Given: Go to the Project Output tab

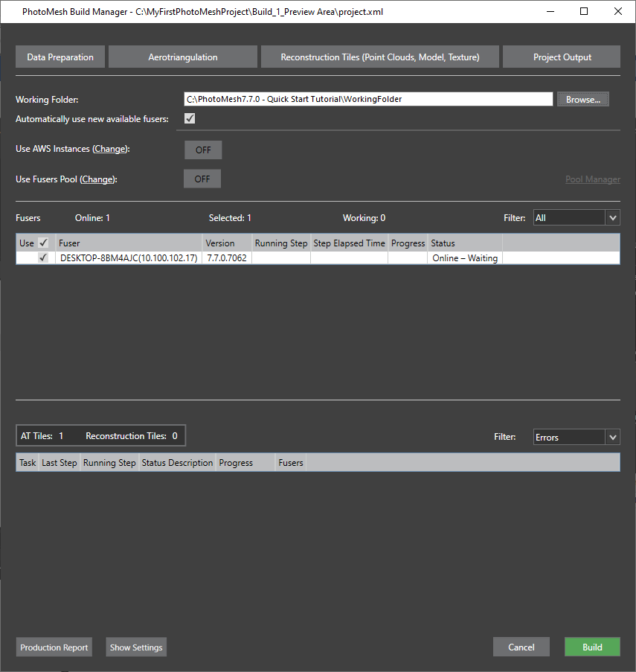Looking at the screenshot, I should pyautogui.click(x=562, y=57).
